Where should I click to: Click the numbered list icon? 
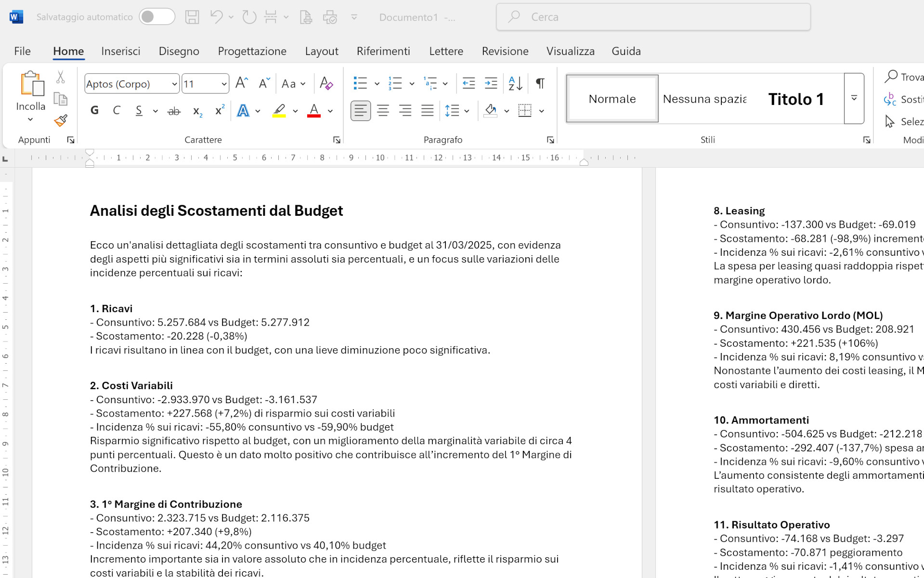coord(395,83)
